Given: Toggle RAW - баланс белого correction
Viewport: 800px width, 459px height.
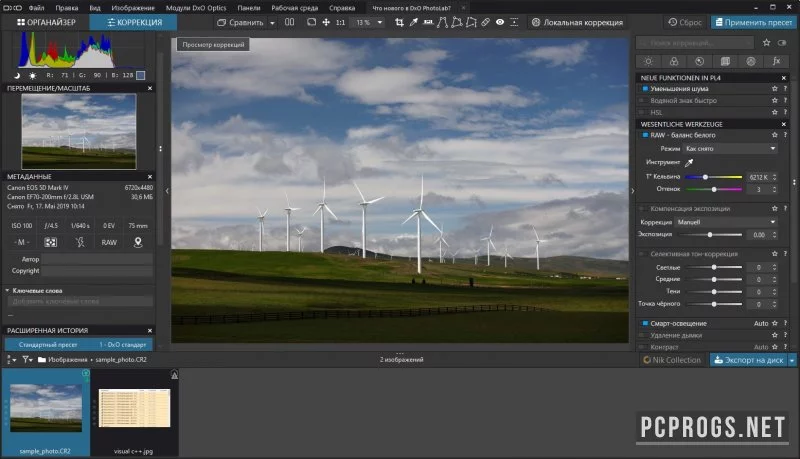Looking at the screenshot, I should click(x=644, y=135).
